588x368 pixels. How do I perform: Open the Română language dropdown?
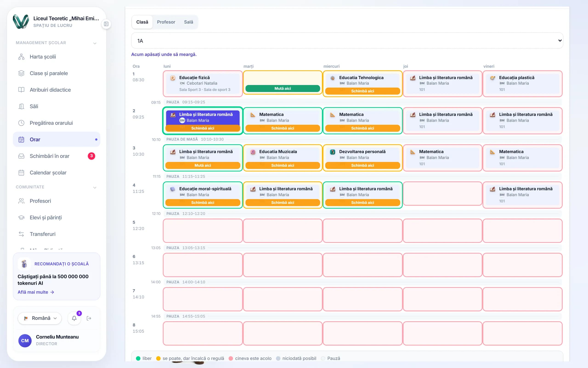40,318
